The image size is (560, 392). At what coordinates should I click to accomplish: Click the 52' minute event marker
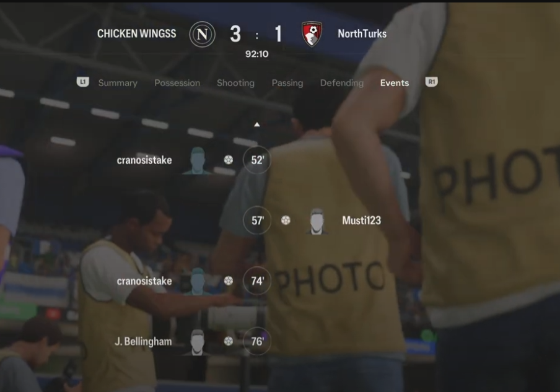click(257, 160)
